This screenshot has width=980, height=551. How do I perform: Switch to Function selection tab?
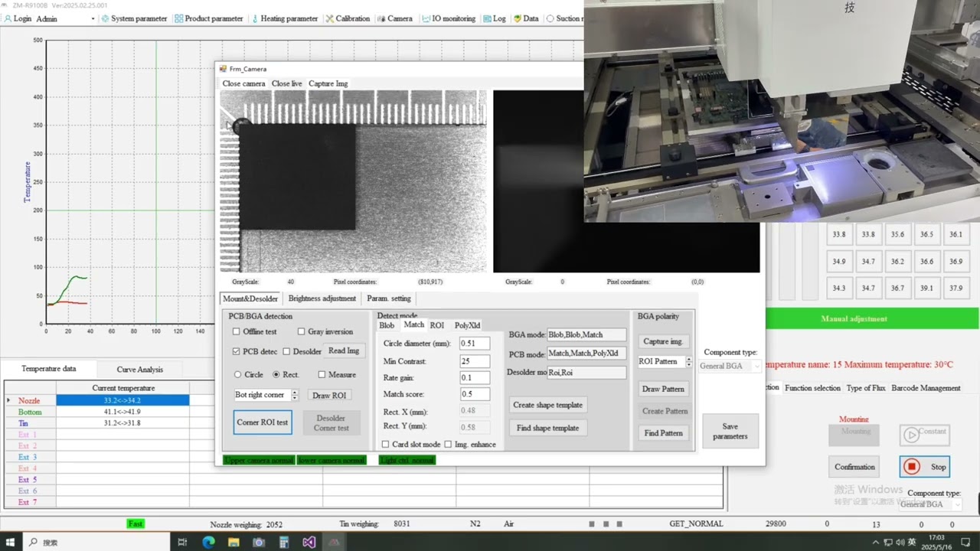[x=812, y=388]
